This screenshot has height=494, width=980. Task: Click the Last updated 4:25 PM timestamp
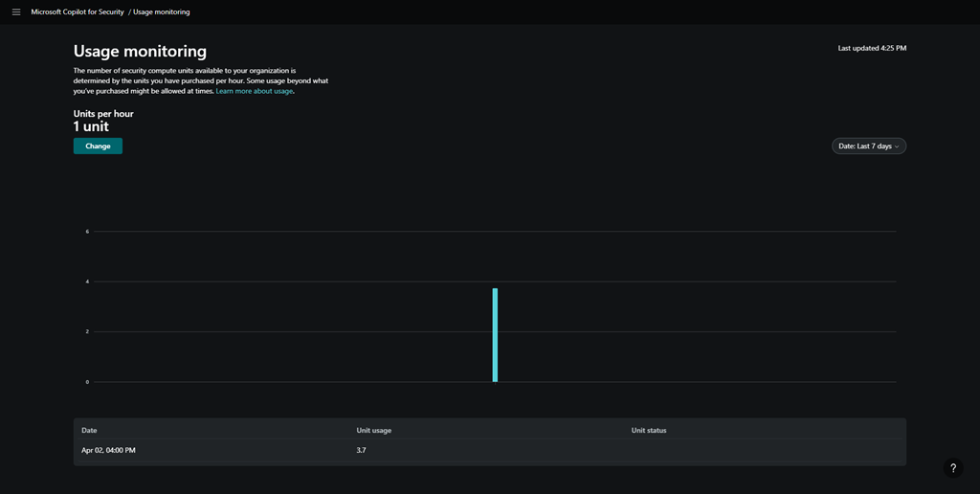(x=871, y=48)
